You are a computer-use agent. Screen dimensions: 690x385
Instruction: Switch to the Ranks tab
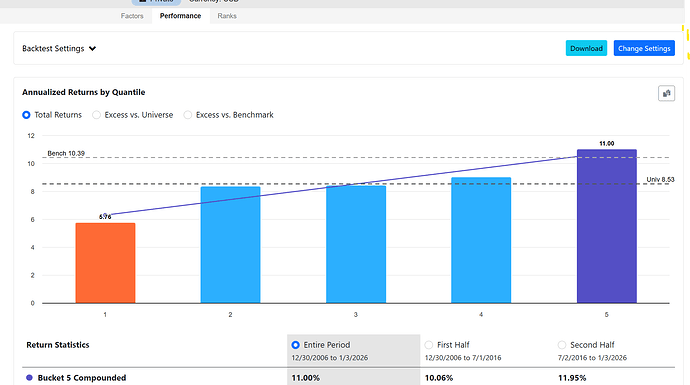click(x=227, y=16)
